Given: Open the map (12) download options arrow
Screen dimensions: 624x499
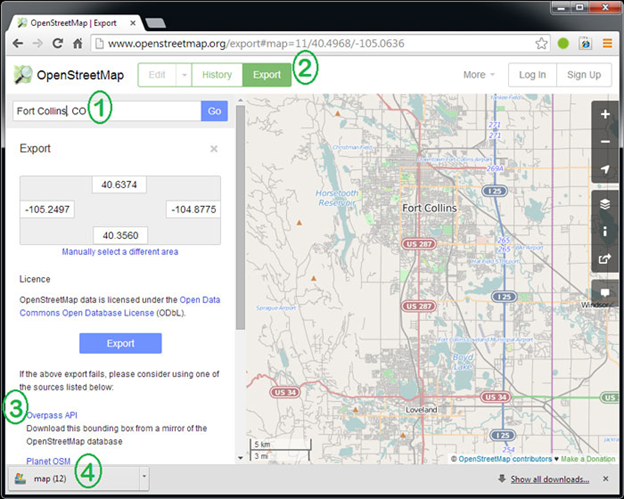Looking at the screenshot, I should (144, 477).
